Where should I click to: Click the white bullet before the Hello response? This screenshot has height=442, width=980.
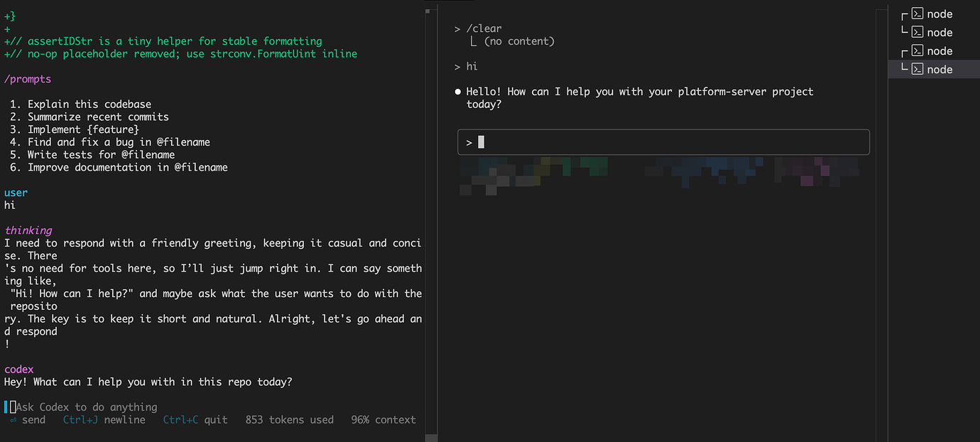coord(458,92)
